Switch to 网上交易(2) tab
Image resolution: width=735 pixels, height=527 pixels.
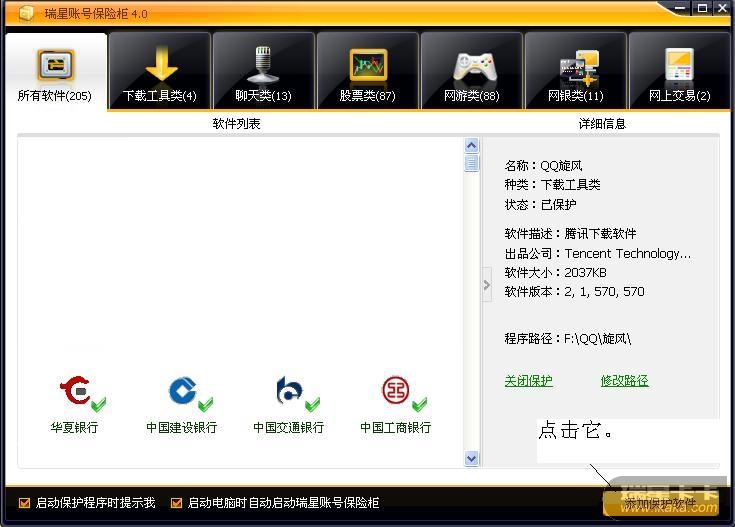click(679, 72)
